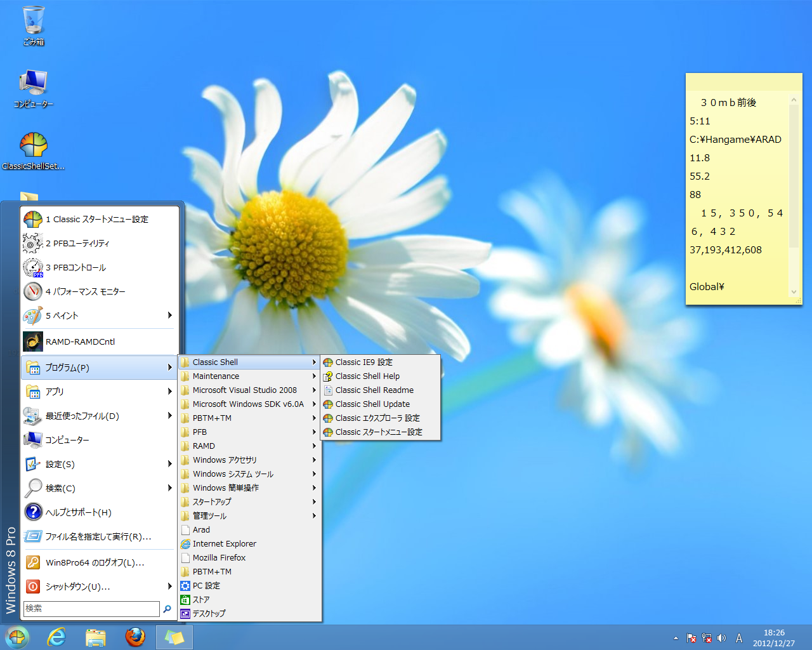Open Classic Shell Update menu entry

(372, 404)
